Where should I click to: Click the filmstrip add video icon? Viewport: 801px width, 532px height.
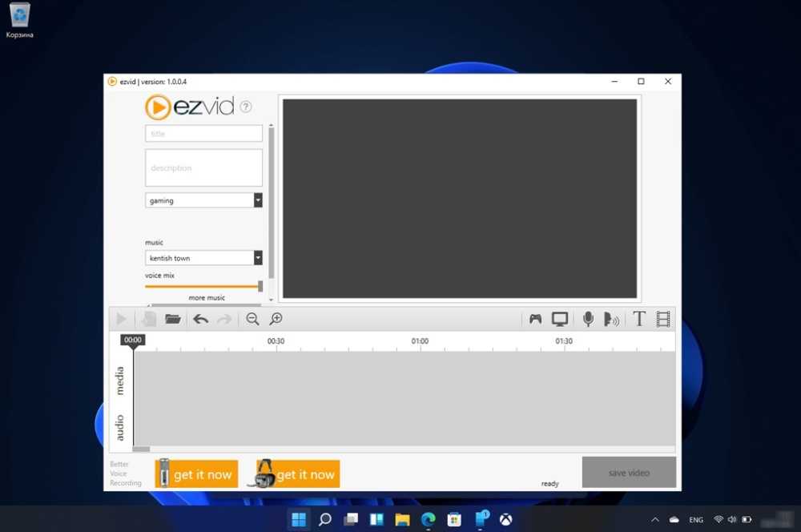pos(663,319)
